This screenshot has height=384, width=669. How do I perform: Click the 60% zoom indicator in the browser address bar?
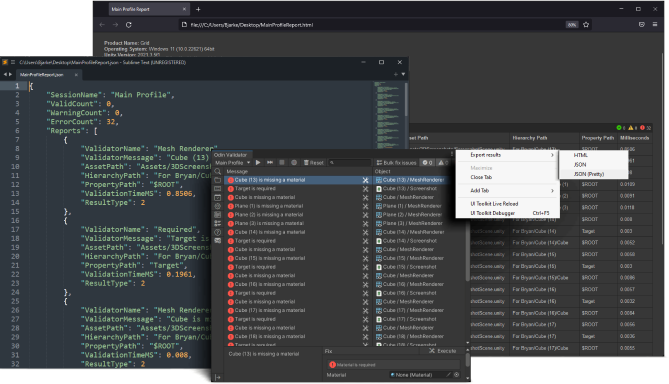click(572, 25)
